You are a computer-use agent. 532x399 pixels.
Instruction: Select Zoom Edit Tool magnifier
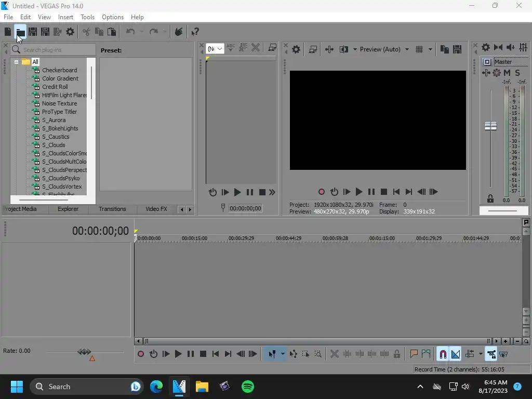pyautogui.click(x=318, y=354)
